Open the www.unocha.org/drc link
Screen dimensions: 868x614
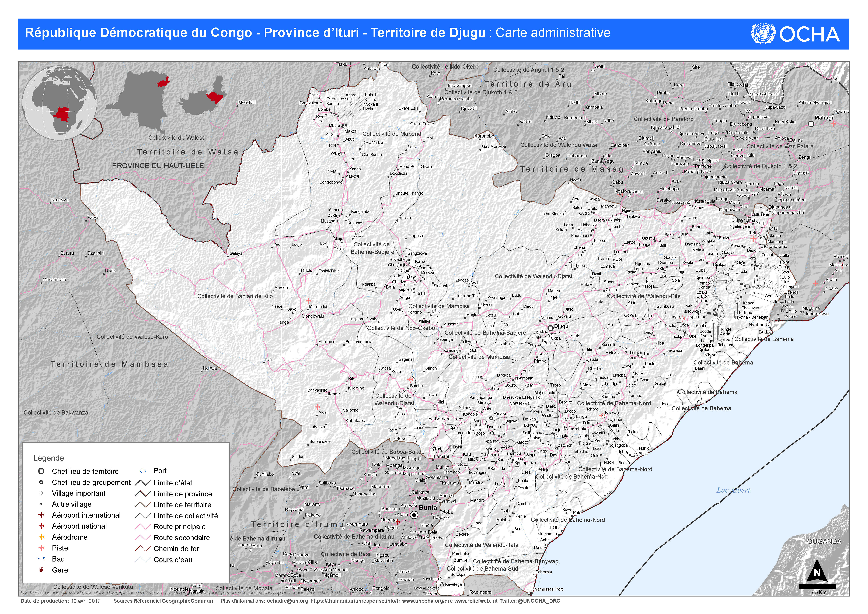click(x=427, y=601)
